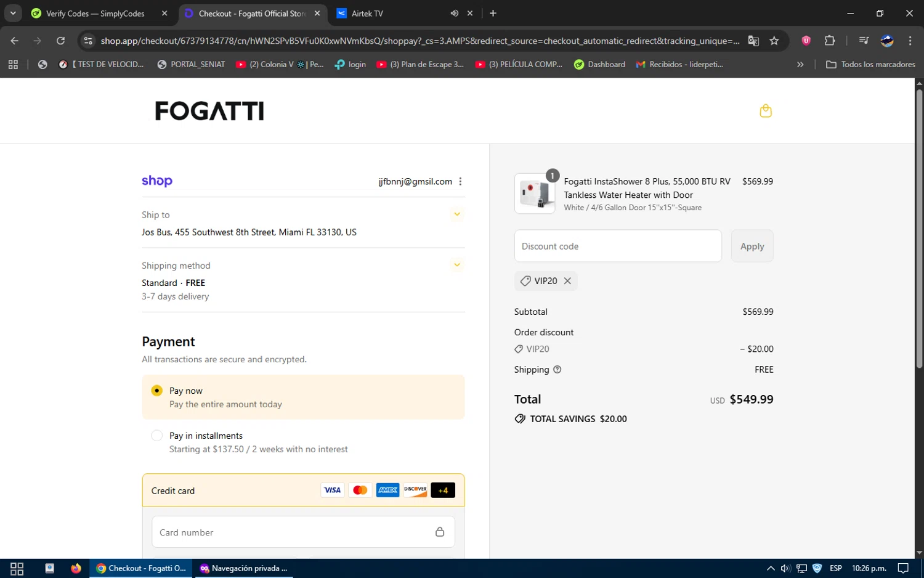Open the Recibidos Gmail bookmark
Screen dimensions: 924x578
click(680, 64)
